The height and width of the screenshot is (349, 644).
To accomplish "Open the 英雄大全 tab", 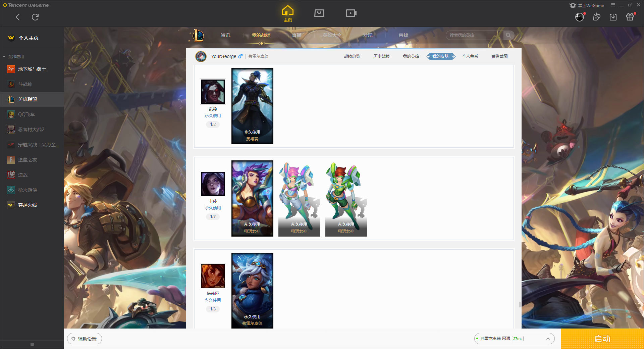I will point(332,35).
